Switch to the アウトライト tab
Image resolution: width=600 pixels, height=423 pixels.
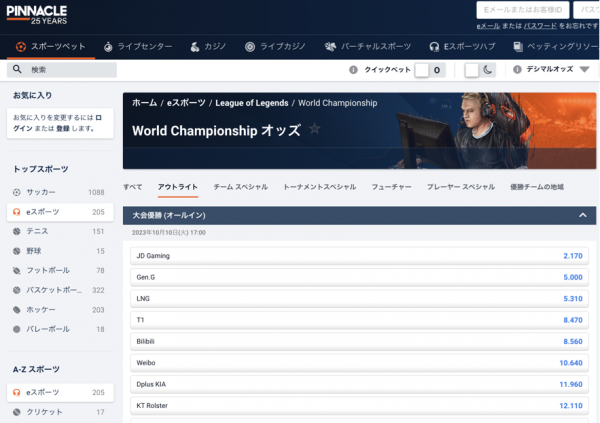coord(178,187)
